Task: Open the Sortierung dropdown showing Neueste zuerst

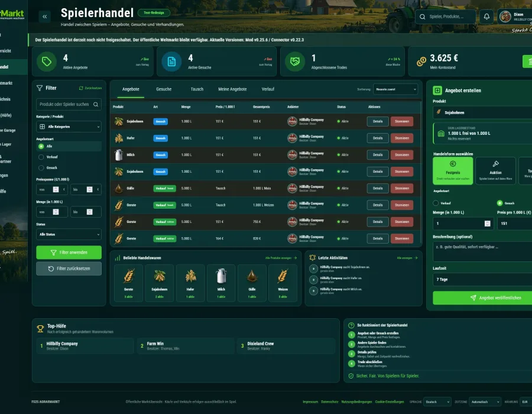Action: (x=395, y=89)
